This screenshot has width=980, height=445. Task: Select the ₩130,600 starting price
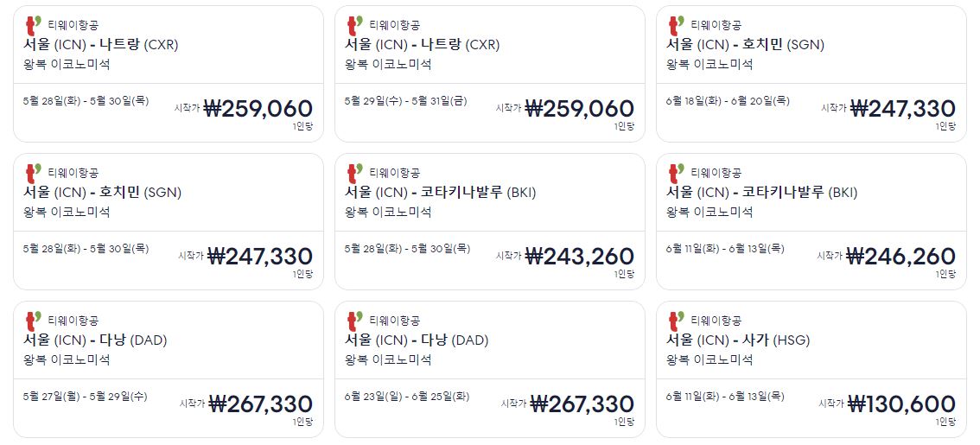click(901, 404)
